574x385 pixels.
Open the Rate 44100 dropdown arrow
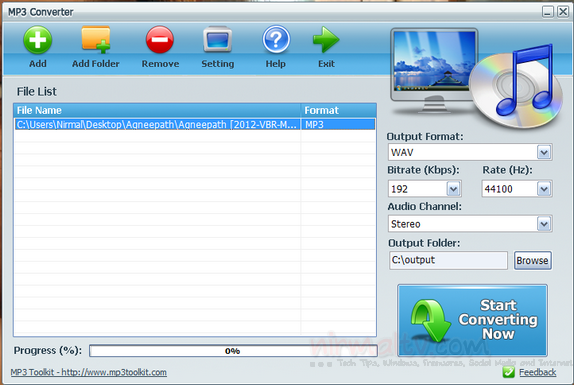pos(544,189)
